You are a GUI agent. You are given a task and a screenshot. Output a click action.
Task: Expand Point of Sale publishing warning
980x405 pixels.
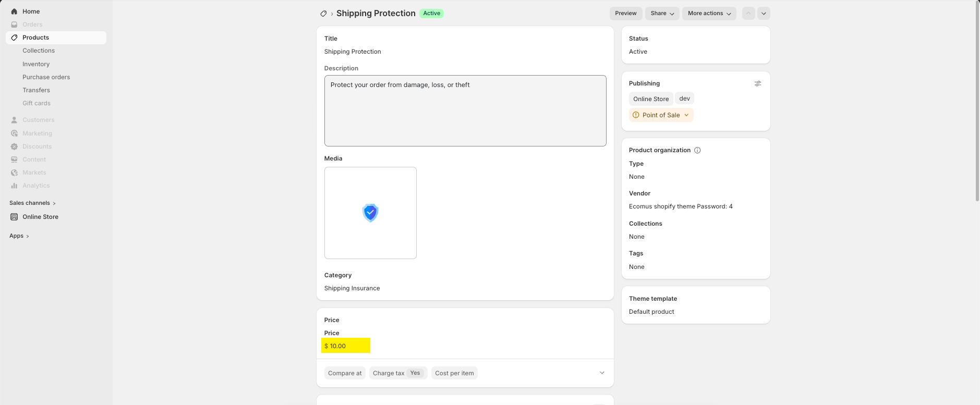(x=661, y=115)
